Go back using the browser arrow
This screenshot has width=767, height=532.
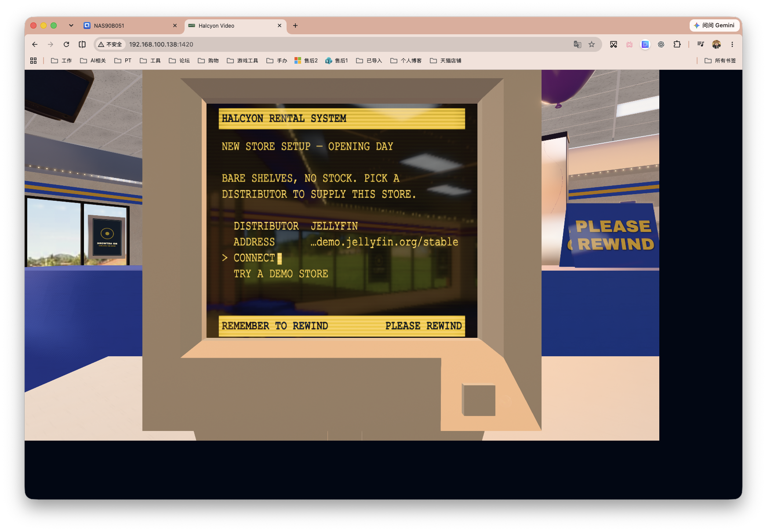(x=35, y=44)
